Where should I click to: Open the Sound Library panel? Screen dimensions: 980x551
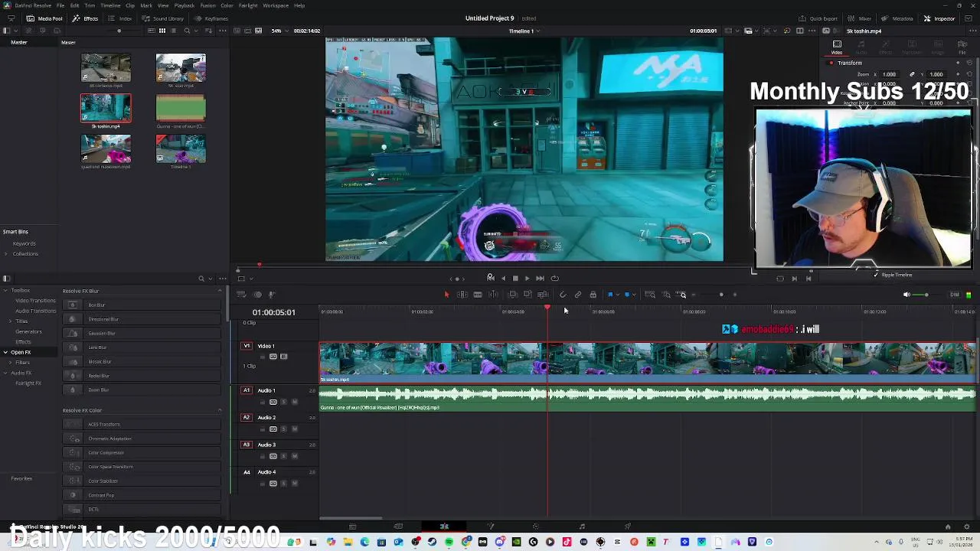tap(162, 18)
